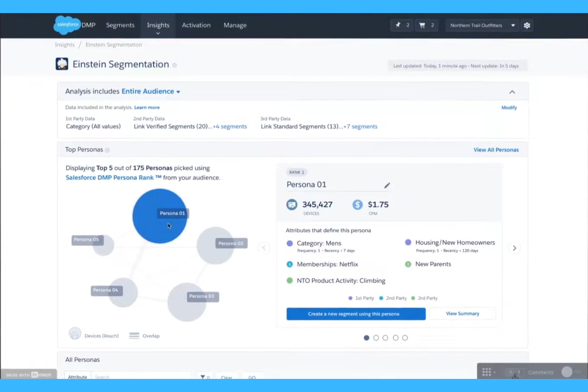Screen dimensions: 588x392
Task: Click the next persona carousel arrow
Action: [x=514, y=248]
